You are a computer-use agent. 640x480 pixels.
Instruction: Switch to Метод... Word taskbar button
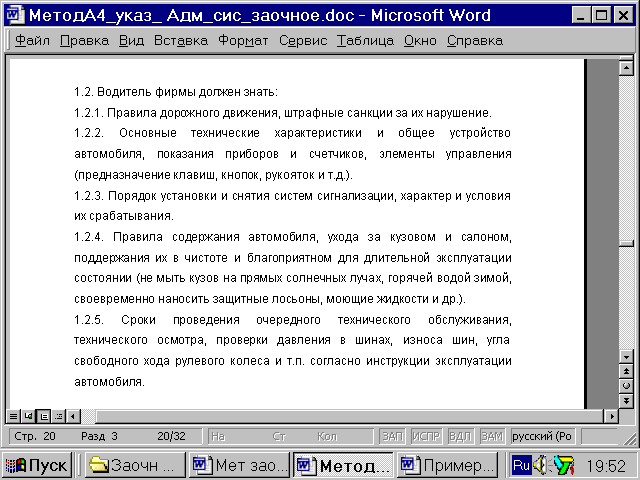(x=343, y=465)
